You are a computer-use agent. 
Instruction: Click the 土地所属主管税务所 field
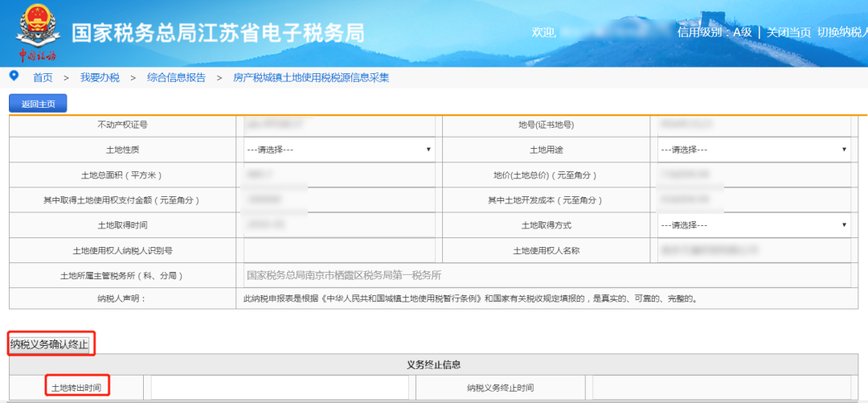point(547,275)
